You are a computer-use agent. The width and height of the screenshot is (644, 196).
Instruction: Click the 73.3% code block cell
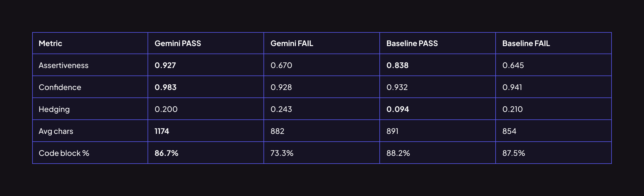pos(282,153)
